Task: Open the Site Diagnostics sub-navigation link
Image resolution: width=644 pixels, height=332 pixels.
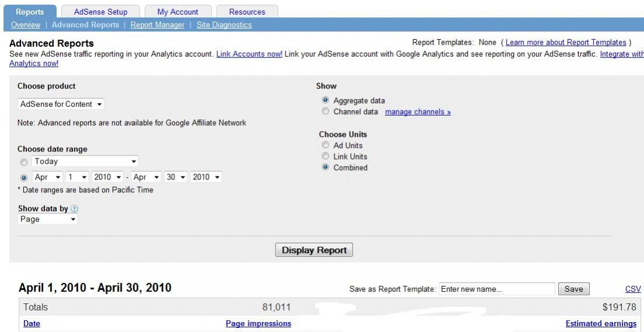Action: point(224,25)
